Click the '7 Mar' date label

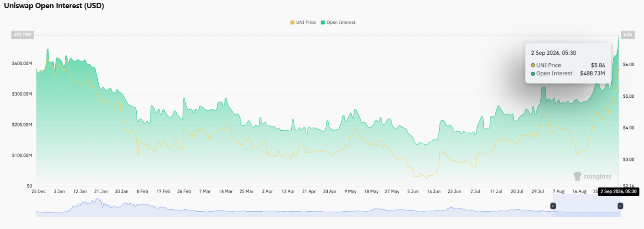click(205, 191)
